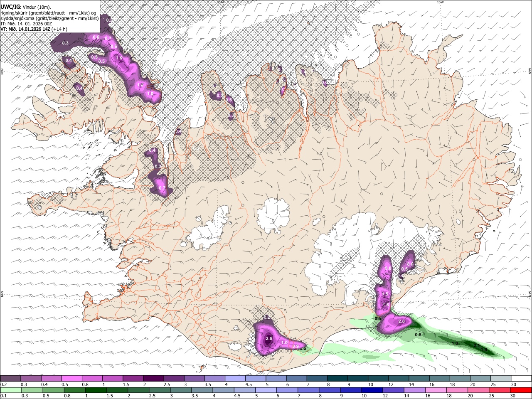Click the "20W" longitude label at top
Viewport: 532px width, 399px height.
click(221, 2)
